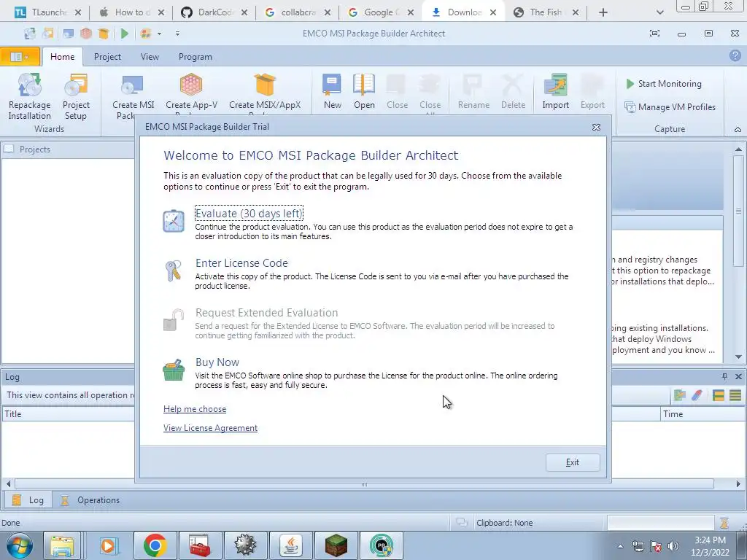
Task: Click the orange box quick-access icon
Action: [104, 34]
